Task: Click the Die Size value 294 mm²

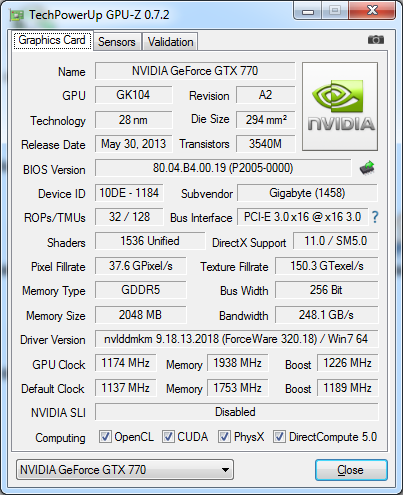Action: click(266, 120)
